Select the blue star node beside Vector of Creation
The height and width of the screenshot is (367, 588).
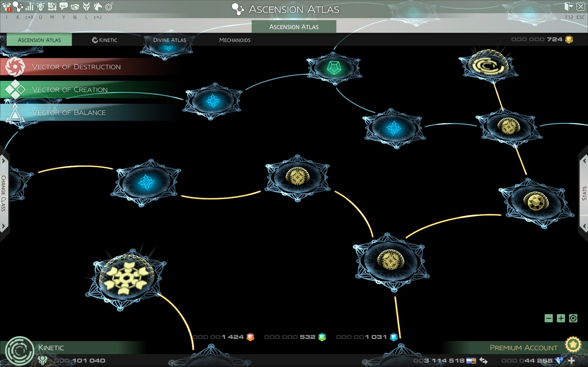tap(213, 101)
